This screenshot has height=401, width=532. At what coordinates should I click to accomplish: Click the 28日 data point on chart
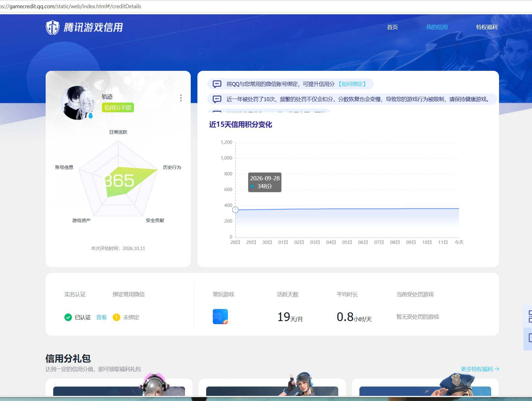tap(235, 210)
